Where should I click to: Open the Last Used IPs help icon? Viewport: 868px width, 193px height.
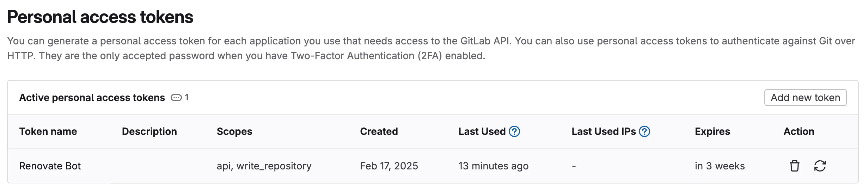click(644, 131)
